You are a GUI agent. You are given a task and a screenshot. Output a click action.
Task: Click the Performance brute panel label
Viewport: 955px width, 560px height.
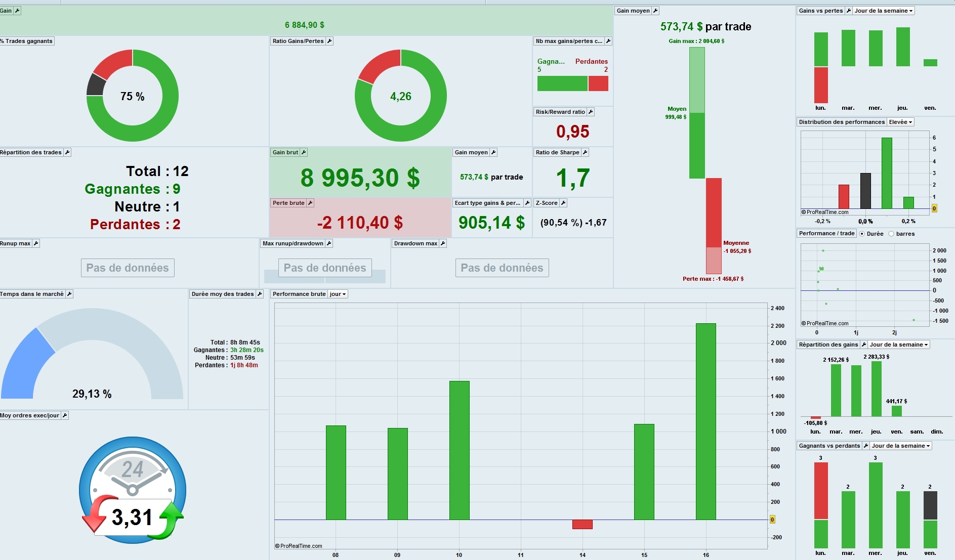click(x=299, y=294)
